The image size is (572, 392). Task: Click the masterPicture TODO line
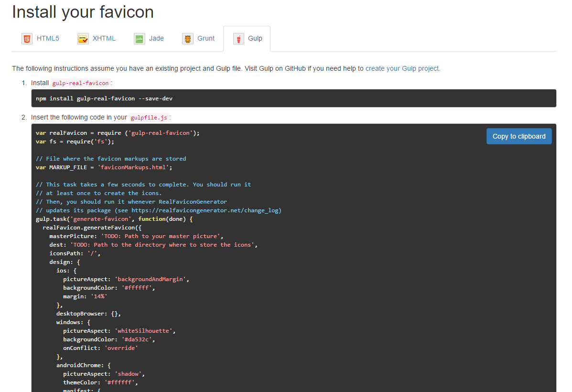click(x=136, y=236)
